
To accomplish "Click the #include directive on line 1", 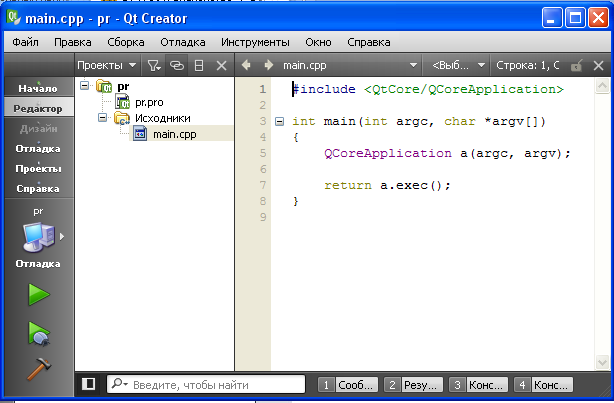I will point(324,89).
